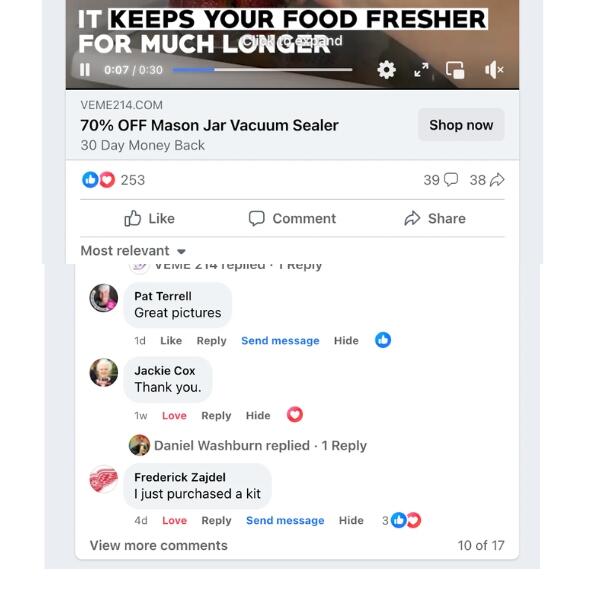Click the Shop now button
Screen dimensions: 600x600
pos(461,125)
